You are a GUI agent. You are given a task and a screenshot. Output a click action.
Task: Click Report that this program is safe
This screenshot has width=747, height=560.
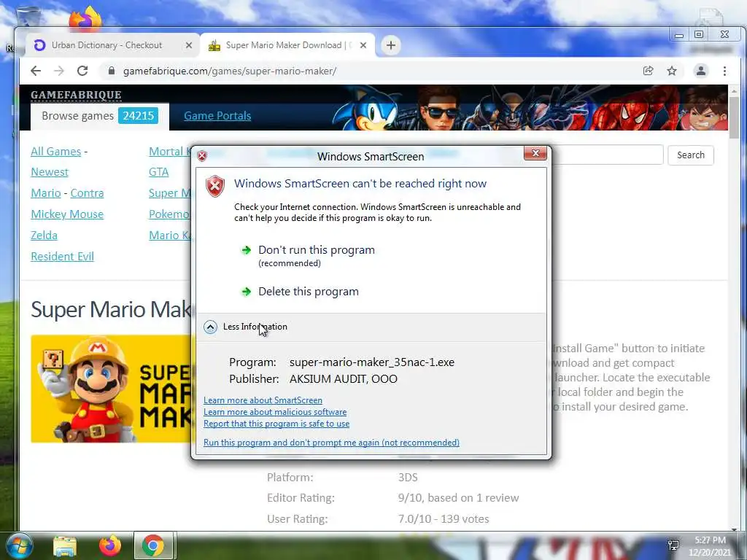click(x=276, y=424)
